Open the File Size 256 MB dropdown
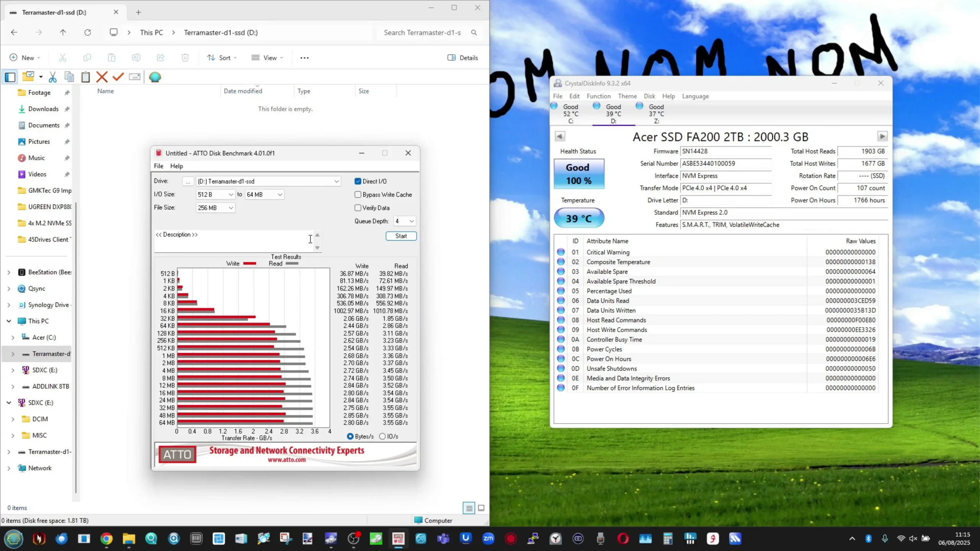 (x=215, y=208)
